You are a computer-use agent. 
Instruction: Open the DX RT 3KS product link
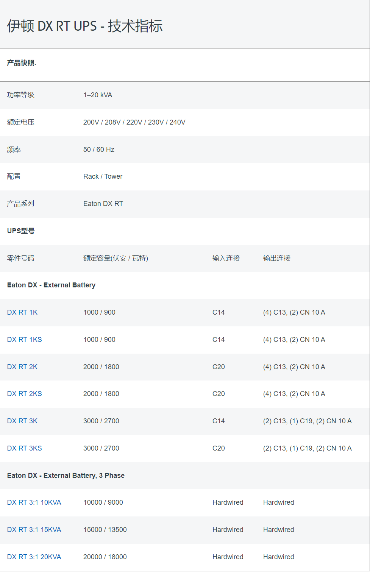[x=25, y=448]
